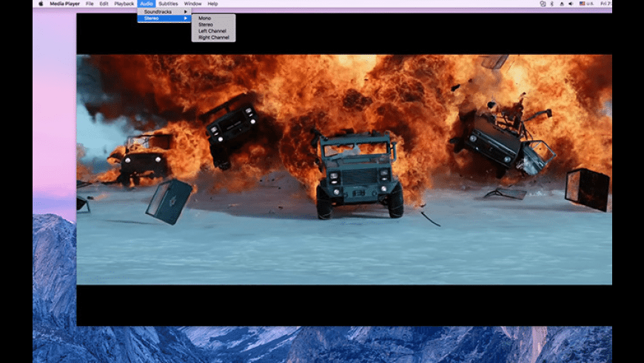Viewport: 644px width, 363px height.
Task: Click the eject icon in menu bar
Action: pos(560,4)
